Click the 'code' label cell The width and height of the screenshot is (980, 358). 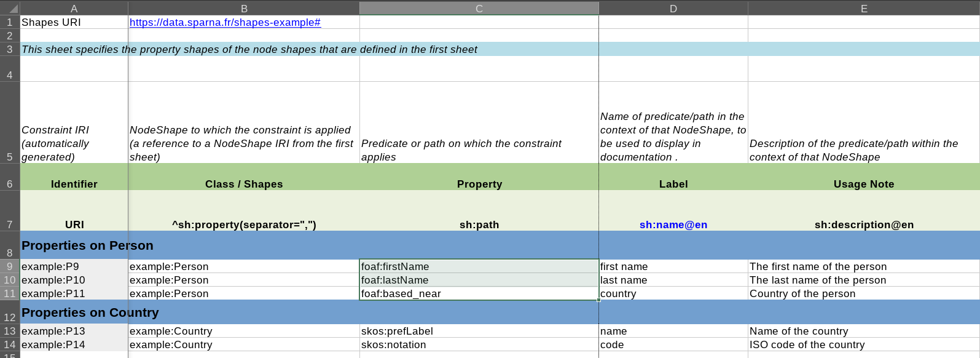(x=673, y=344)
